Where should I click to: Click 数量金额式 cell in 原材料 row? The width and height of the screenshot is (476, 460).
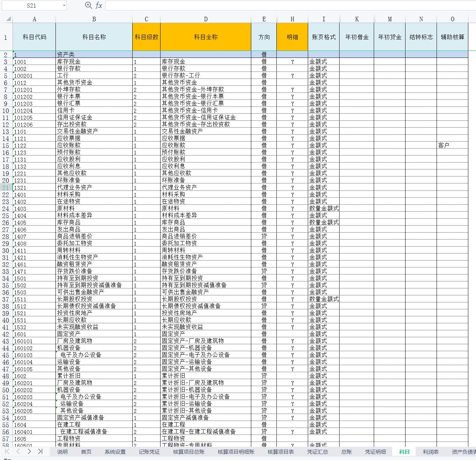click(324, 209)
